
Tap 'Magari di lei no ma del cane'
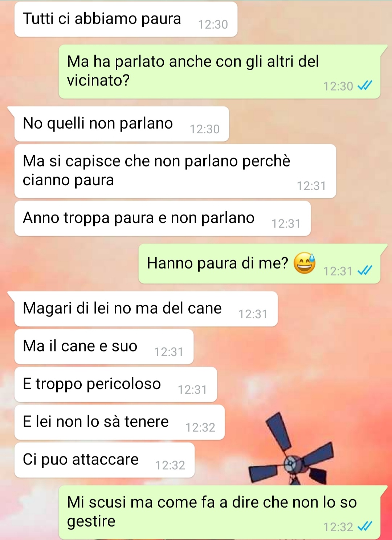point(146,309)
